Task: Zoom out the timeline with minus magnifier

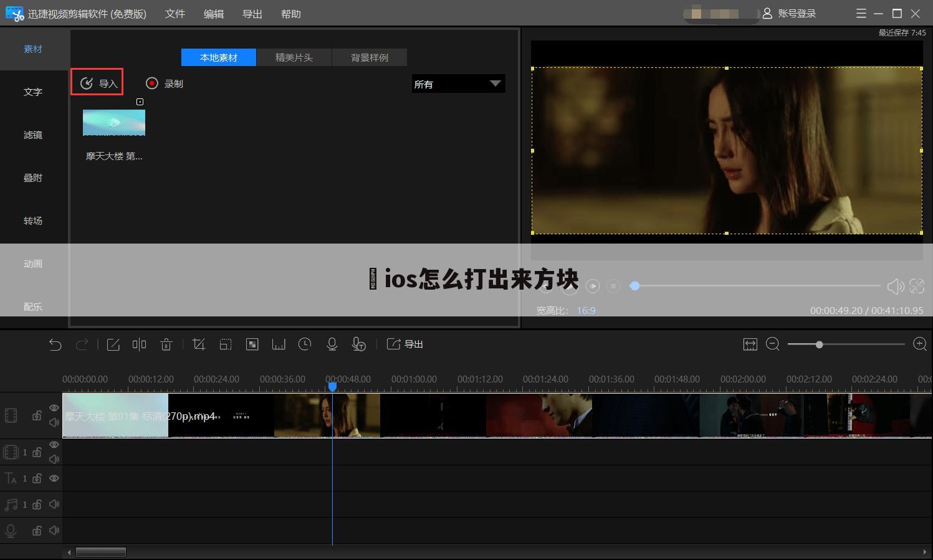Action: coord(773,344)
